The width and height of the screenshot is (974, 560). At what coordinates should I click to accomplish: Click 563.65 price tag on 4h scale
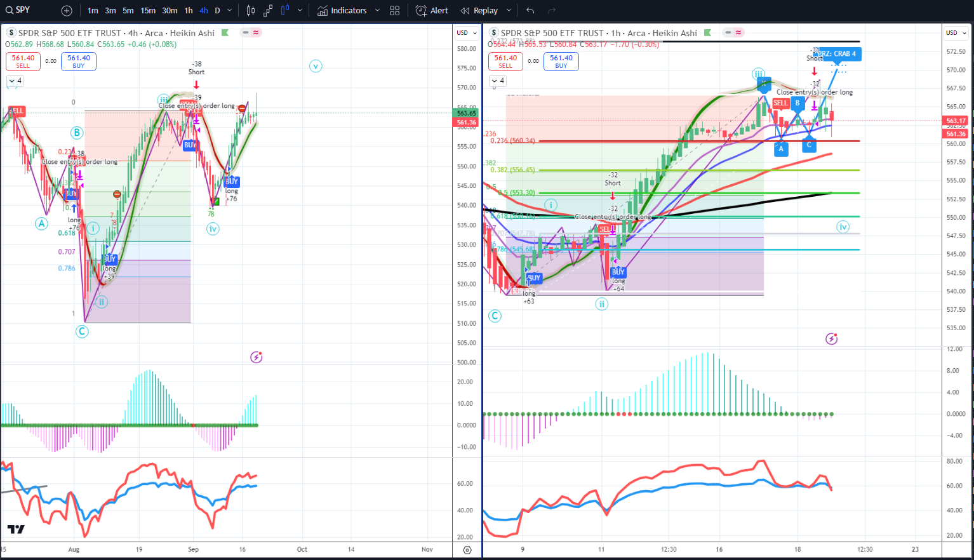point(467,113)
